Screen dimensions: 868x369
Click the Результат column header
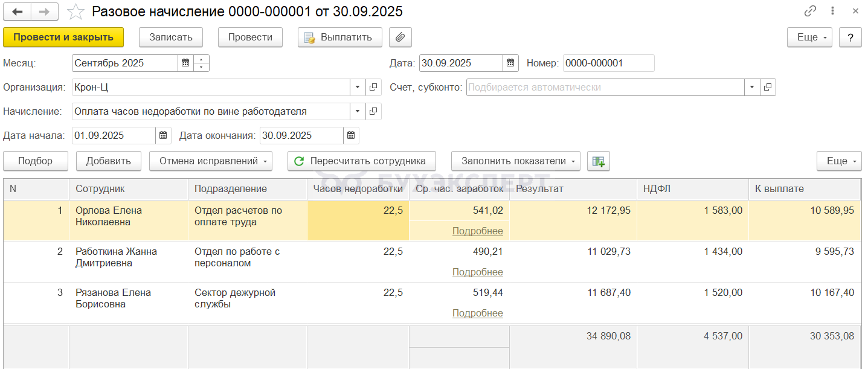[x=573, y=189]
